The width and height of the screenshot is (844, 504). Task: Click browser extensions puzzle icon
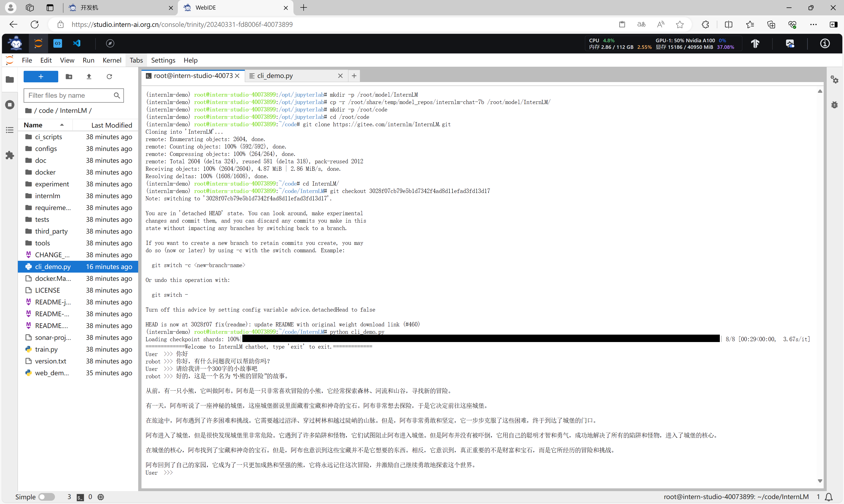(705, 24)
